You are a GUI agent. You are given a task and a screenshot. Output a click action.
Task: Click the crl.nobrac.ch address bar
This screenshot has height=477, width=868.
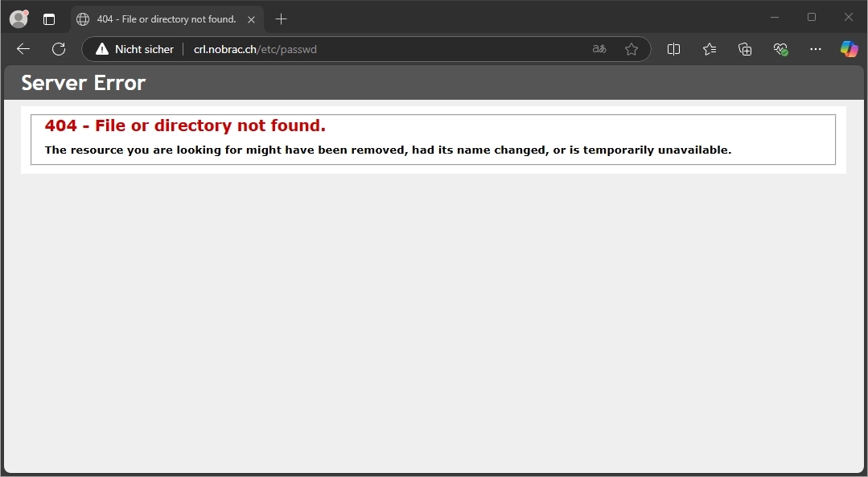386,49
